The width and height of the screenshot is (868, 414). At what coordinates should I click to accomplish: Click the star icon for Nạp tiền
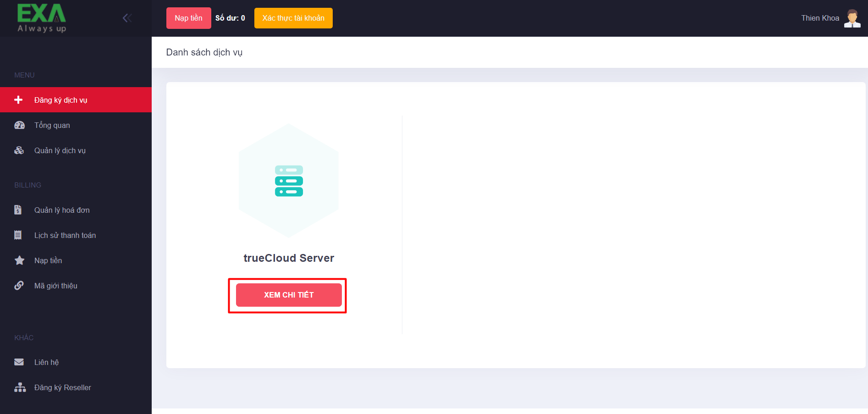point(19,260)
